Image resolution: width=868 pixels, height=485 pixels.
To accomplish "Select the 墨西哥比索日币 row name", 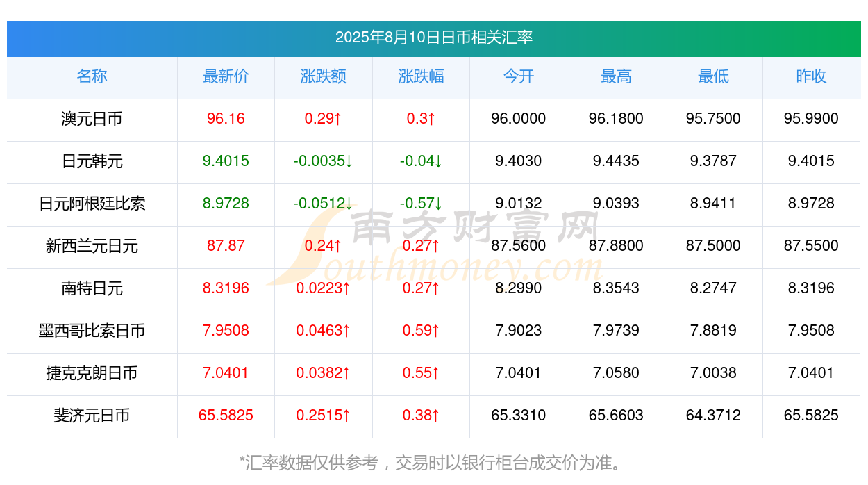I will (x=92, y=331).
